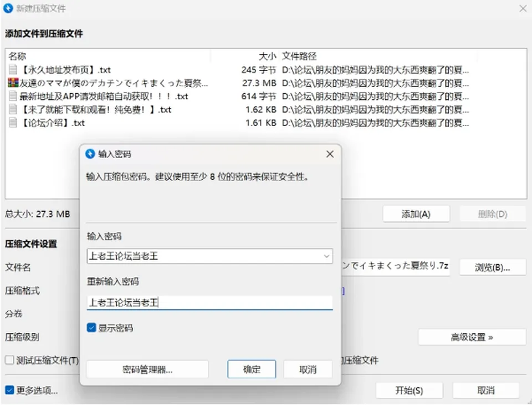Click the 245 字节 size cell
This screenshot has width=532, height=405.
[x=259, y=70]
